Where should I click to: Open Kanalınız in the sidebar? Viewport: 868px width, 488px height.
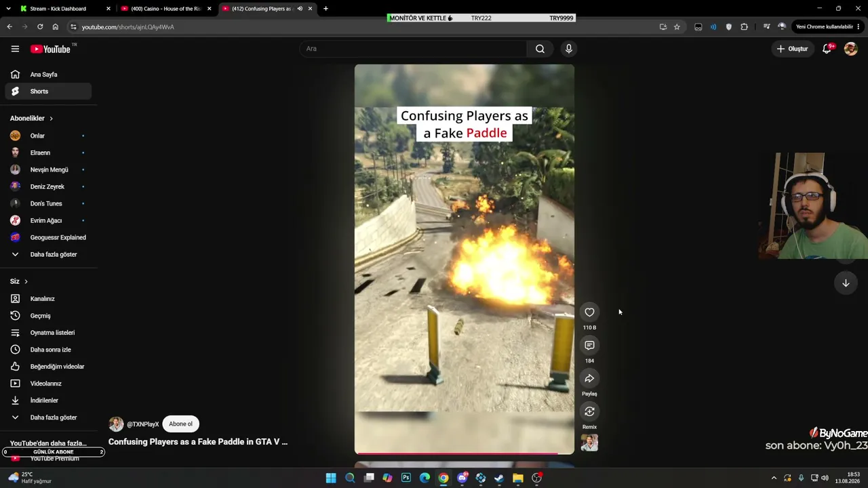47,299
